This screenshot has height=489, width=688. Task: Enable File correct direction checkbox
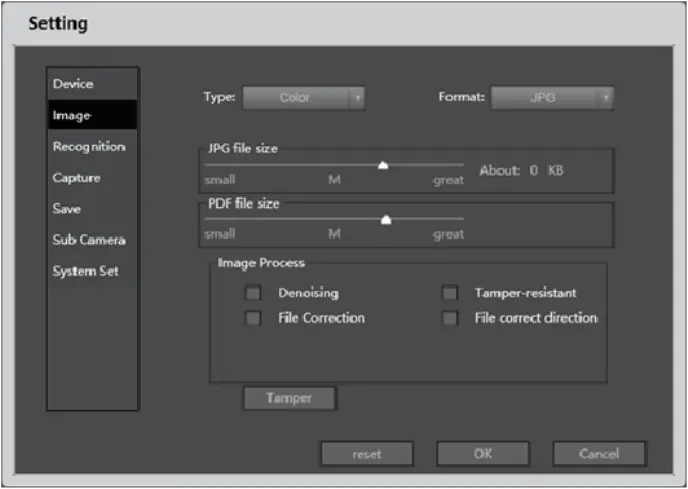tap(450, 318)
